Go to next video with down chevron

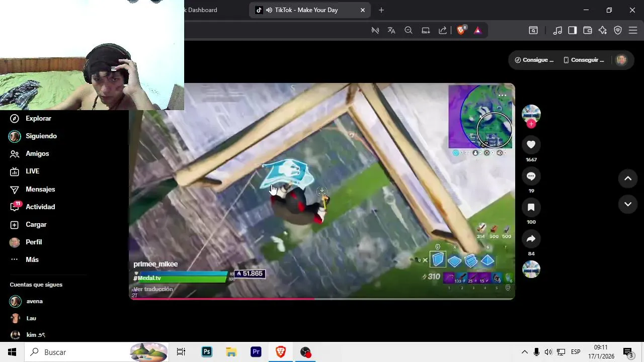628,204
